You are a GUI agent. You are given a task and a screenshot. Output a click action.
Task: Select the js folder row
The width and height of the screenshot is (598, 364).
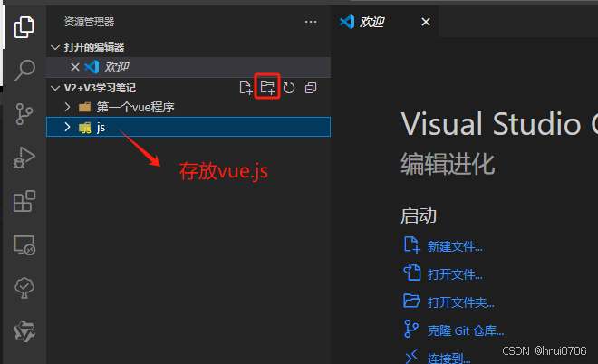coord(188,127)
